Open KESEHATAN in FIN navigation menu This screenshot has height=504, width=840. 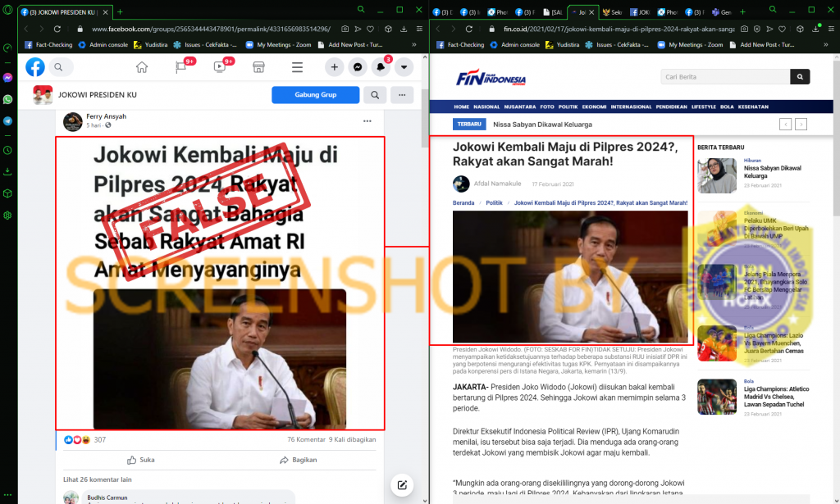(x=753, y=107)
